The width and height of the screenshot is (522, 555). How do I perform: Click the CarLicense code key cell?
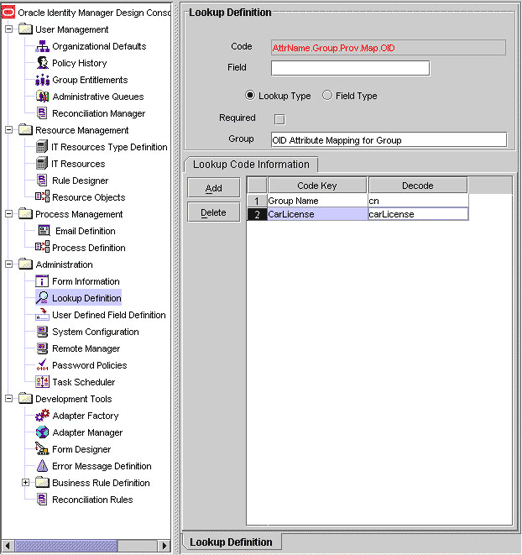[x=317, y=214]
